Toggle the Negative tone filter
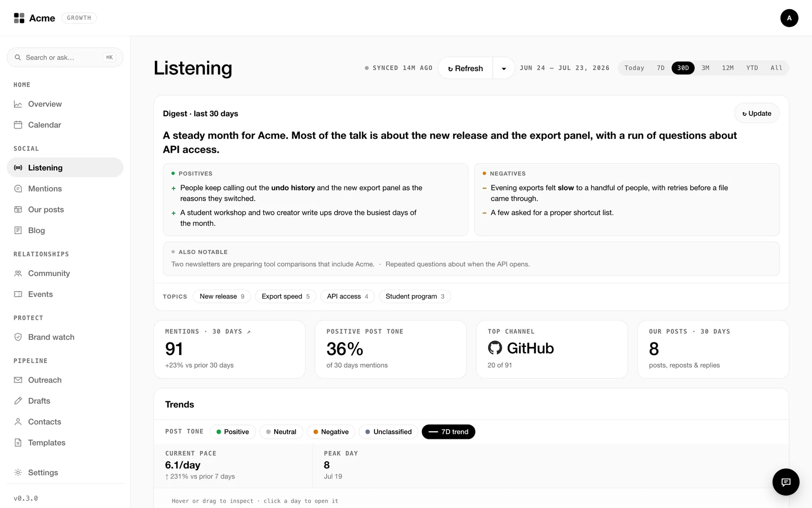The width and height of the screenshot is (812, 508). pyautogui.click(x=331, y=432)
